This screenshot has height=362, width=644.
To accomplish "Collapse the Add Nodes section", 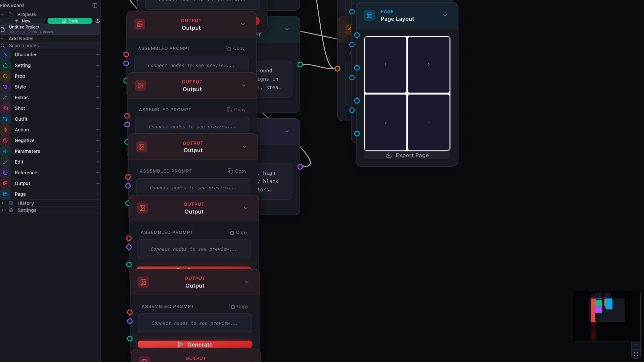I will coord(2,39).
